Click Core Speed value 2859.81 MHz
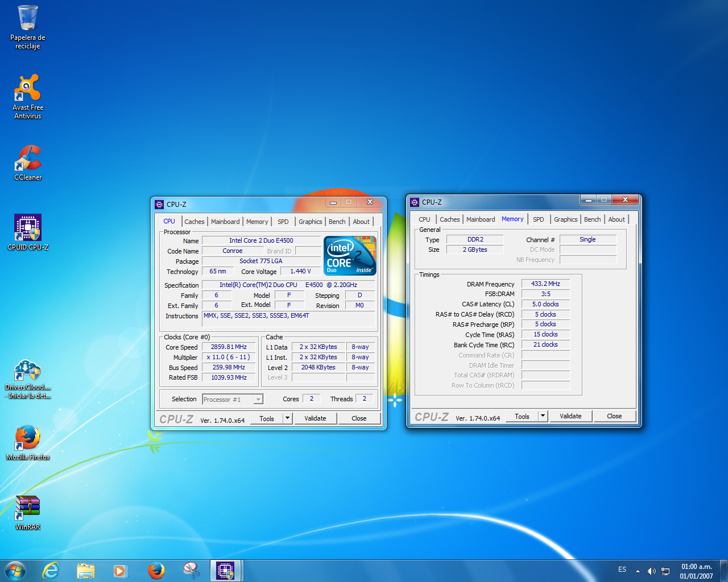This screenshot has height=582, width=728. [229, 347]
